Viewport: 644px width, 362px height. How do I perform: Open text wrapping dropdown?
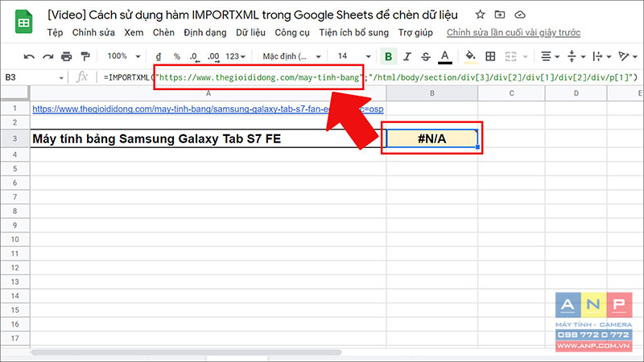[601, 56]
